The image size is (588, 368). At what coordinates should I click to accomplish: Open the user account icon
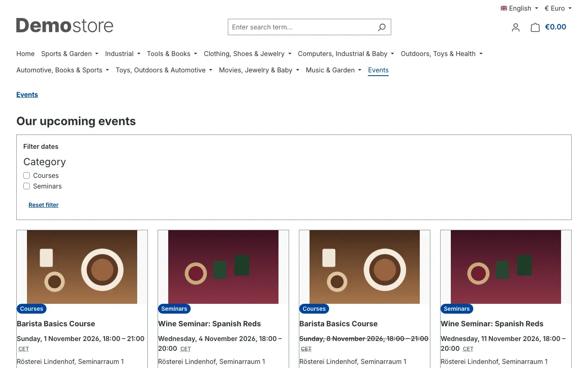[x=516, y=27]
